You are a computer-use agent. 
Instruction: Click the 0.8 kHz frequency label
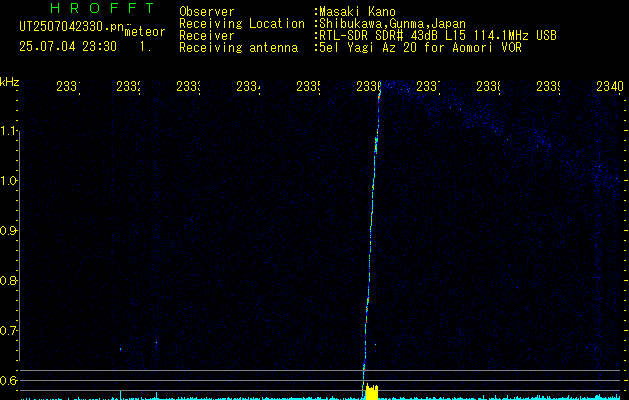pos(8,280)
